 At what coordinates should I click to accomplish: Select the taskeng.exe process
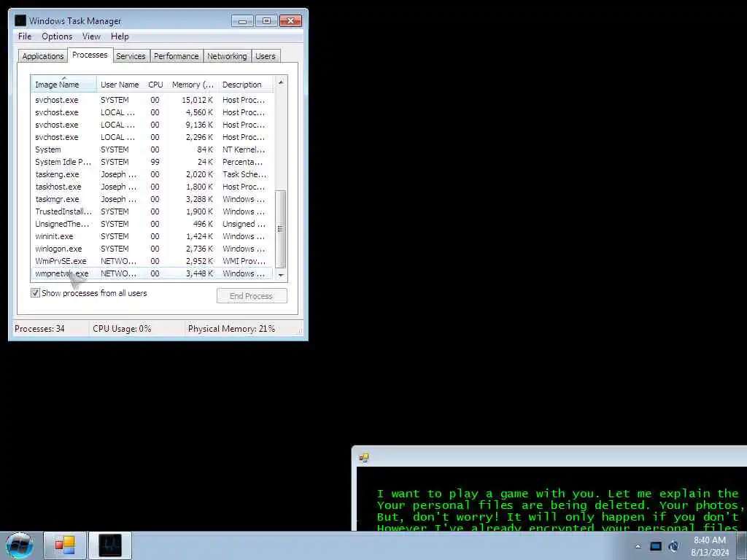tap(152, 174)
